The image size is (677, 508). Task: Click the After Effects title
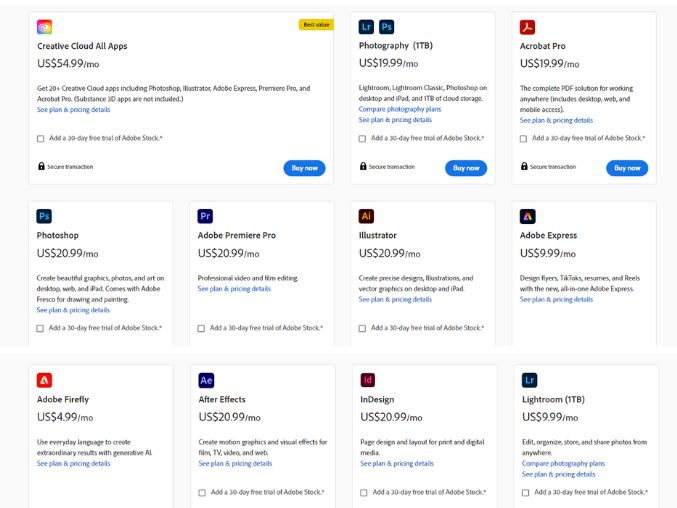tap(222, 399)
